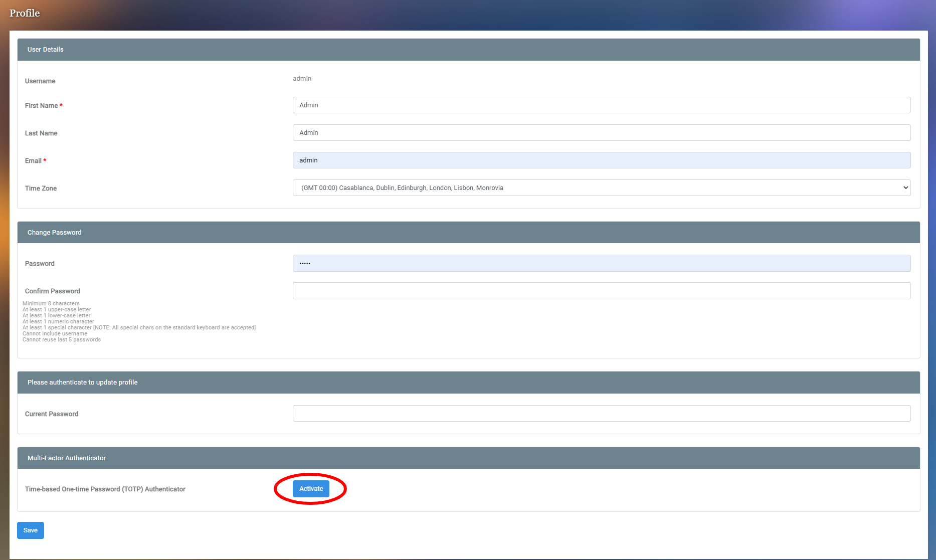Click the 'Cannot include username' rule text
936x560 pixels.
pyautogui.click(x=55, y=333)
